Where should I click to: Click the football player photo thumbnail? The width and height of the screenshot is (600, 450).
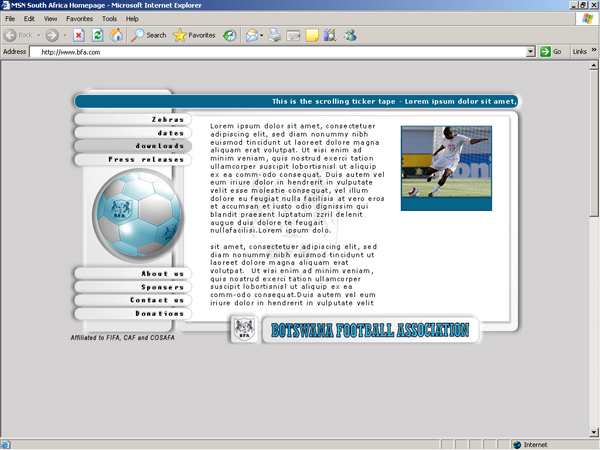(x=446, y=161)
